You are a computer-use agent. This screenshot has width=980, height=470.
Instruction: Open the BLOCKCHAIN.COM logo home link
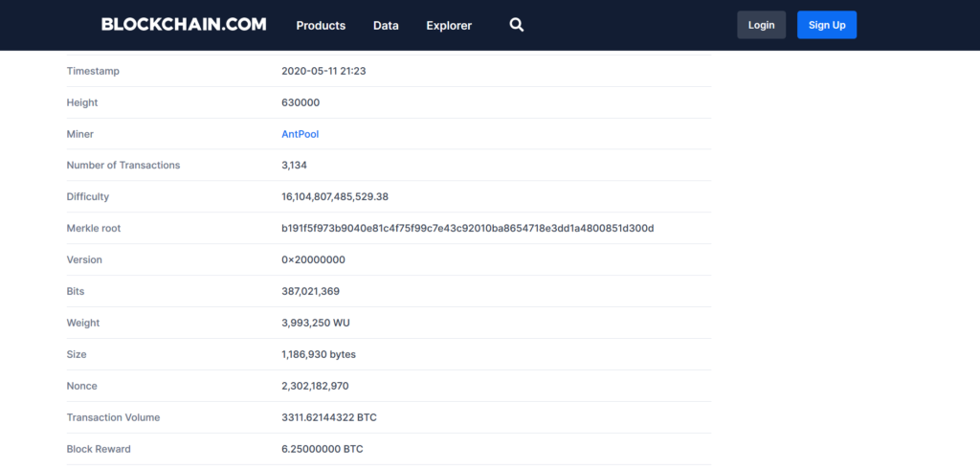click(184, 24)
